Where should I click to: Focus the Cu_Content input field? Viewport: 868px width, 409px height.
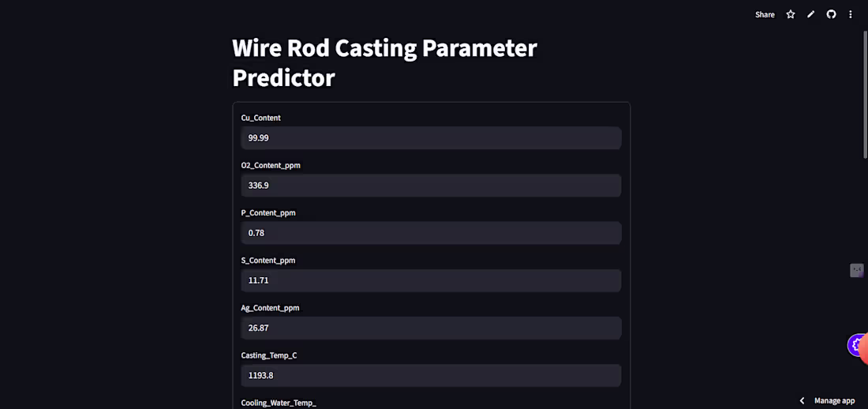pos(431,138)
